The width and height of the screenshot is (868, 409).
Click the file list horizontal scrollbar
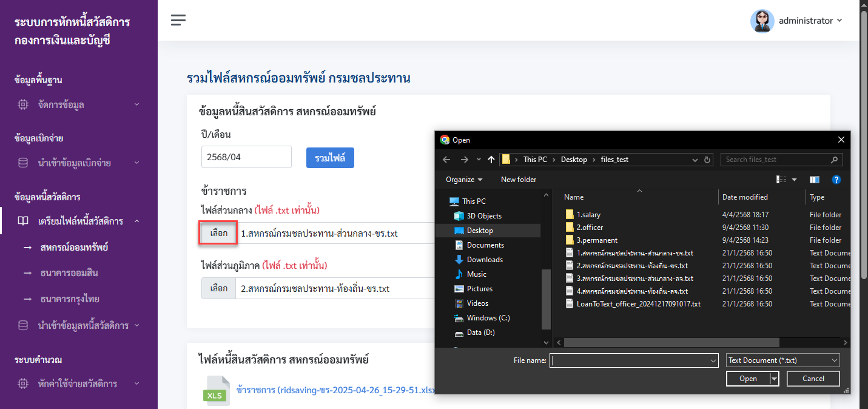tap(672, 343)
